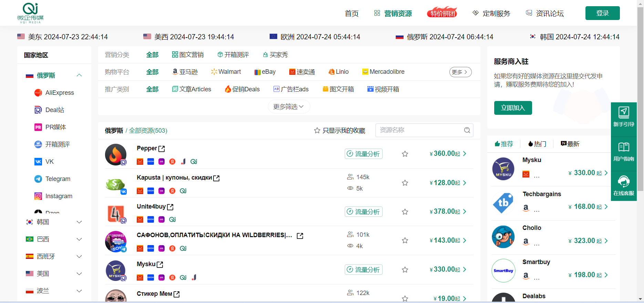Open the 营销资源 menu
The width and height of the screenshot is (644, 303).
pyautogui.click(x=393, y=13)
